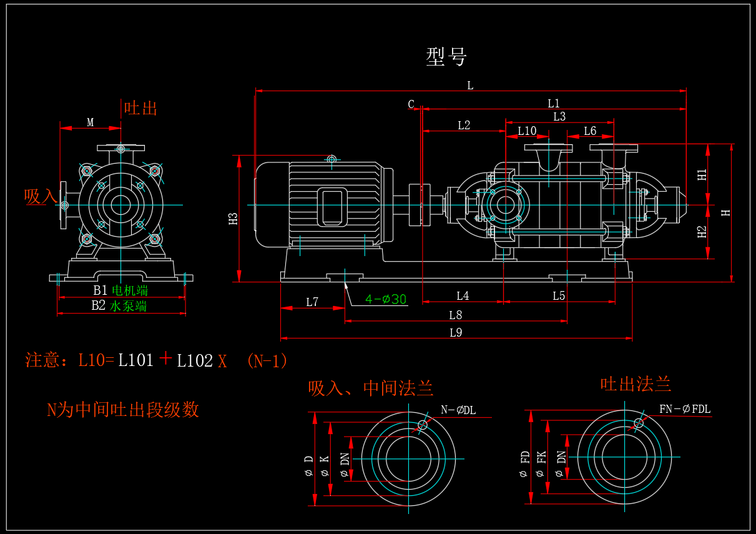Click the 吸入、中间法兰 heading
This screenshot has width=756, height=534.
click(371, 388)
